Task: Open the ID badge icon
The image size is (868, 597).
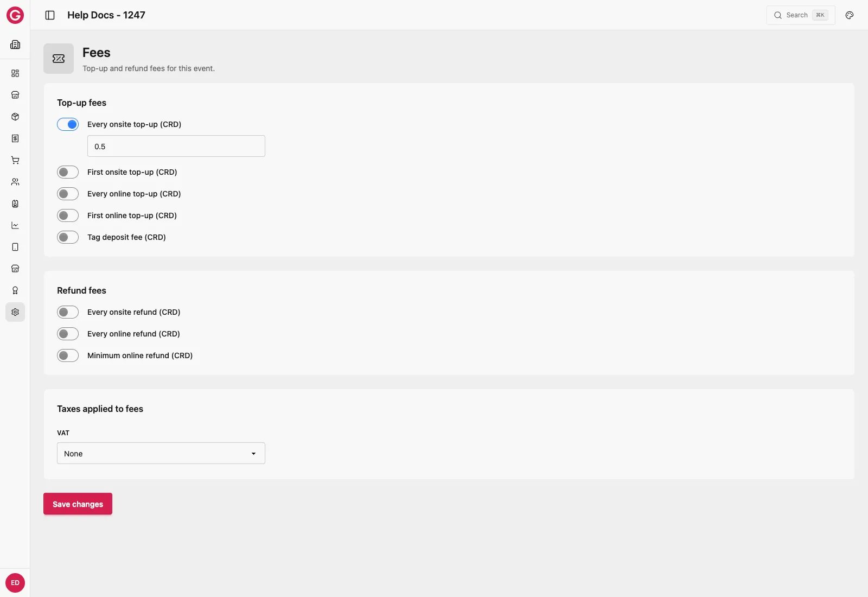Action: [15, 204]
